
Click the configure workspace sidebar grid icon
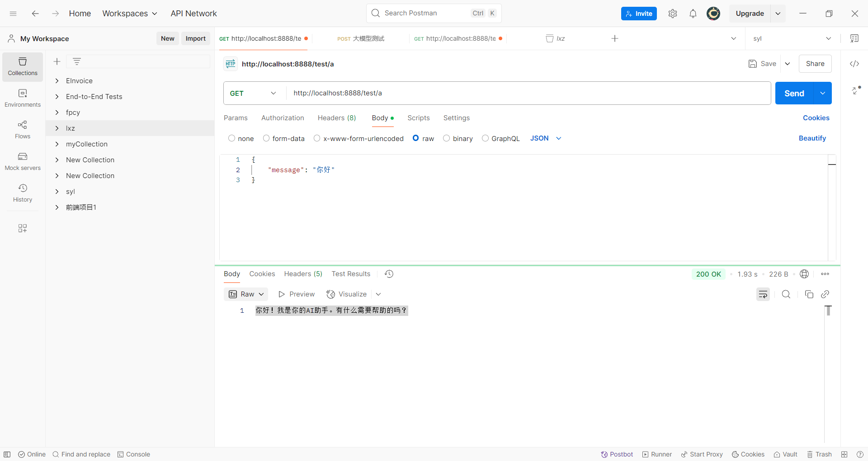point(23,228)
